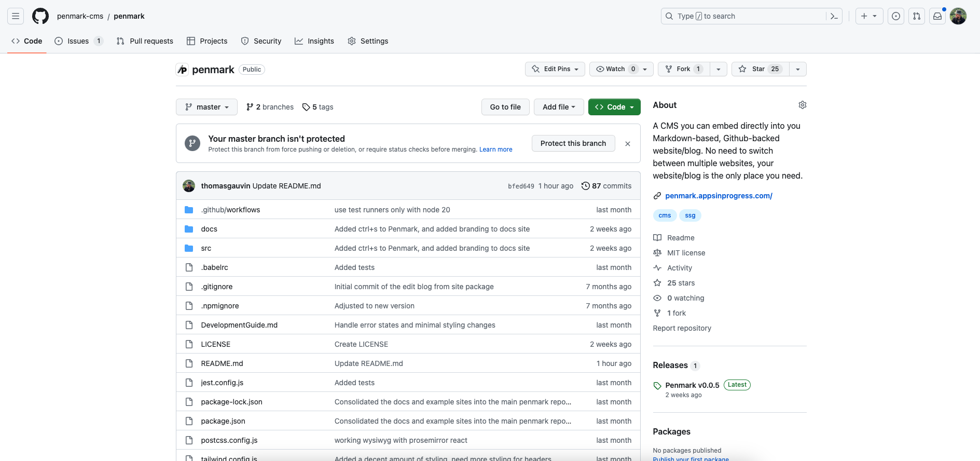This screenshot has height=461, width=980.
Task: Click the Report repository link
Action: pos(682,328)
